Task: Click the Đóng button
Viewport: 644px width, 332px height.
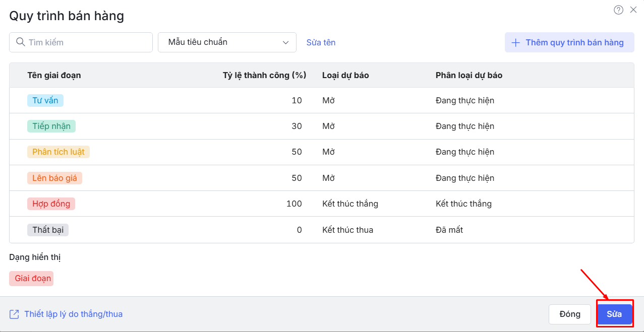Action: point(569,314)
